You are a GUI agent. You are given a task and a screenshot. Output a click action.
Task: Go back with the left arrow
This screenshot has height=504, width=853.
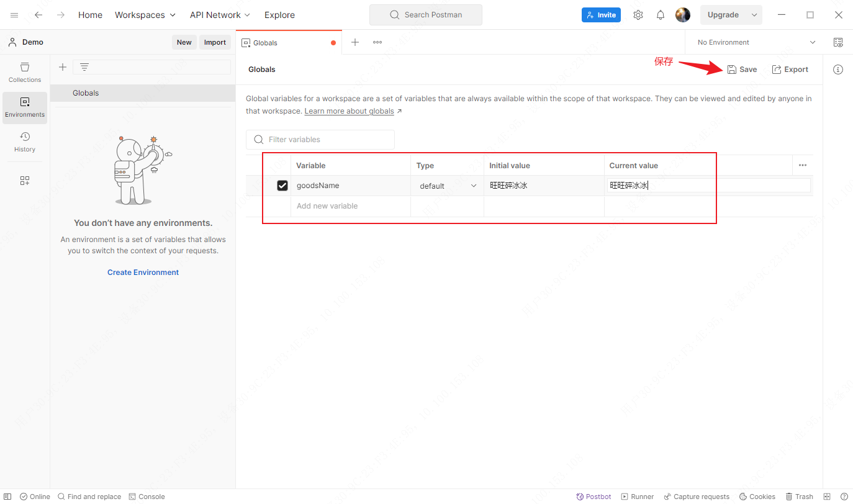coord(38,15)
